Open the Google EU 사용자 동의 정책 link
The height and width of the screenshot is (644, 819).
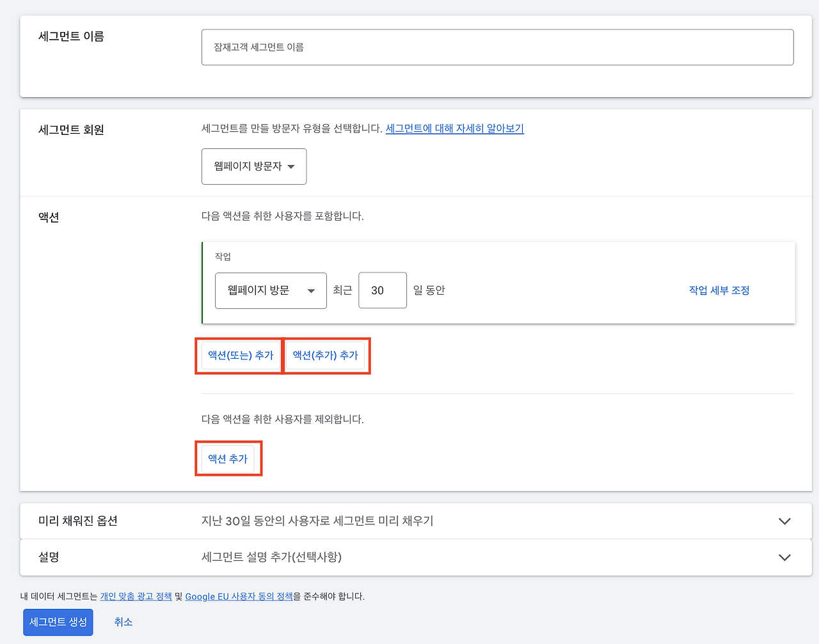click(239, 595)
